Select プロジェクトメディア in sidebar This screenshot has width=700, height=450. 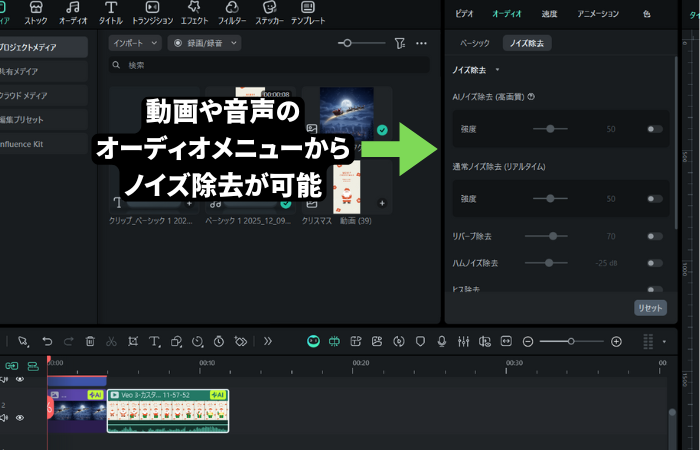pos(44,47)
